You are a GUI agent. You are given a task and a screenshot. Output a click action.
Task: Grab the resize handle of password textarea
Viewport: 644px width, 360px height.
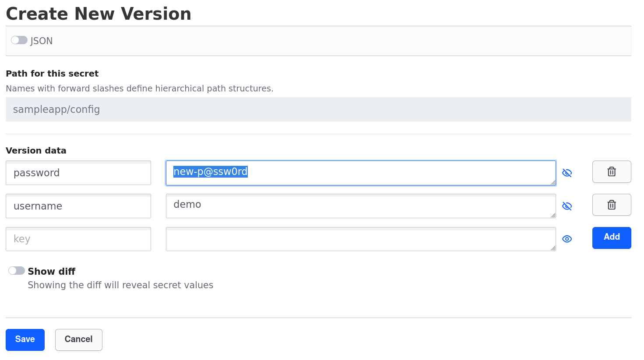tap(553, 182)
